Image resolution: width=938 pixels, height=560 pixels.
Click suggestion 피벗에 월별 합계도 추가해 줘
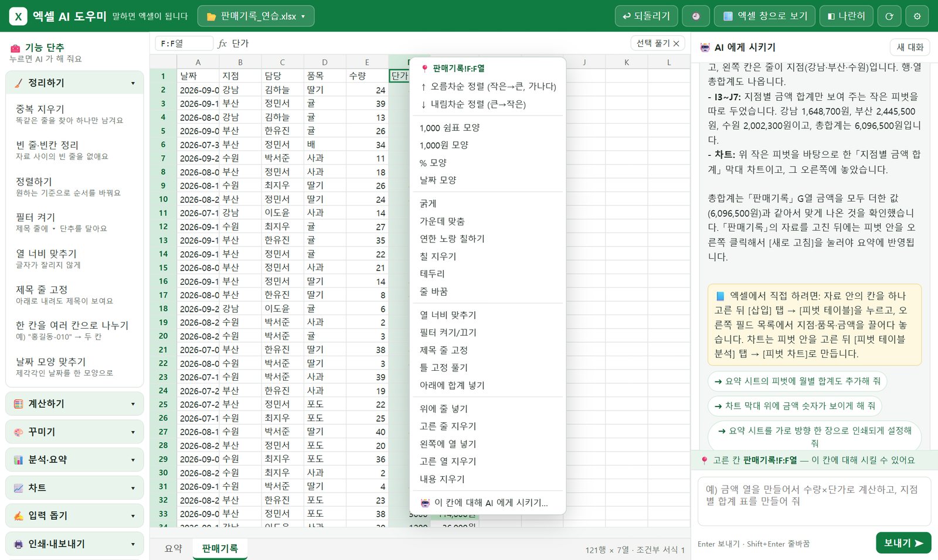[797, 381]
